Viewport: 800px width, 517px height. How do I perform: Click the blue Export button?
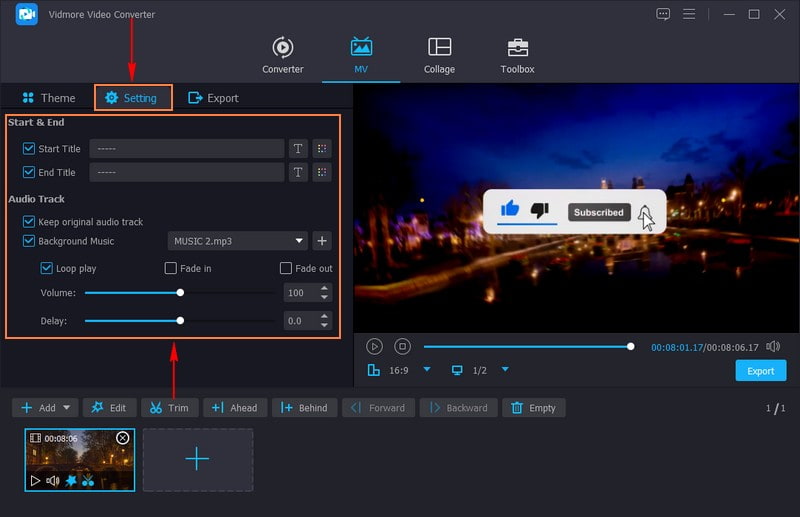pos(760,371)
